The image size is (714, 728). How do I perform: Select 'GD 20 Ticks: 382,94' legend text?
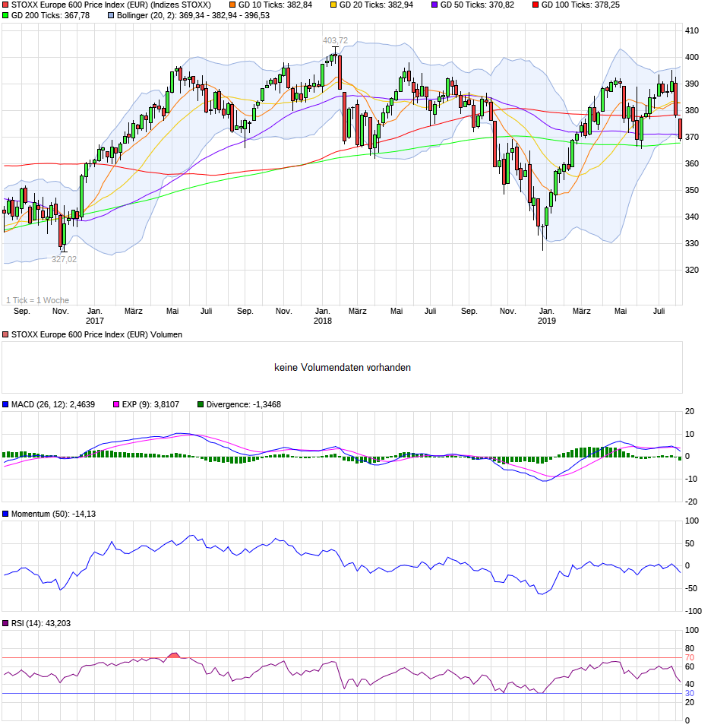click(x=376, y=5)
